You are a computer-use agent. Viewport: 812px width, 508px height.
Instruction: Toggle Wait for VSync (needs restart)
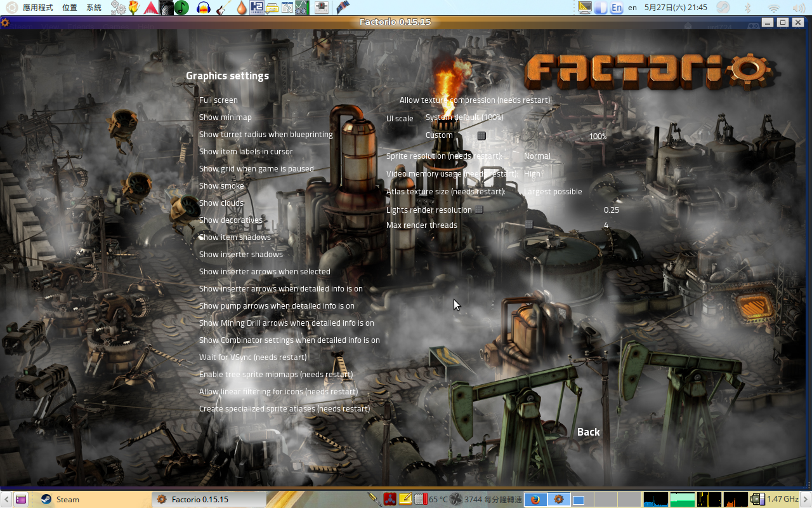click(253, 358)
